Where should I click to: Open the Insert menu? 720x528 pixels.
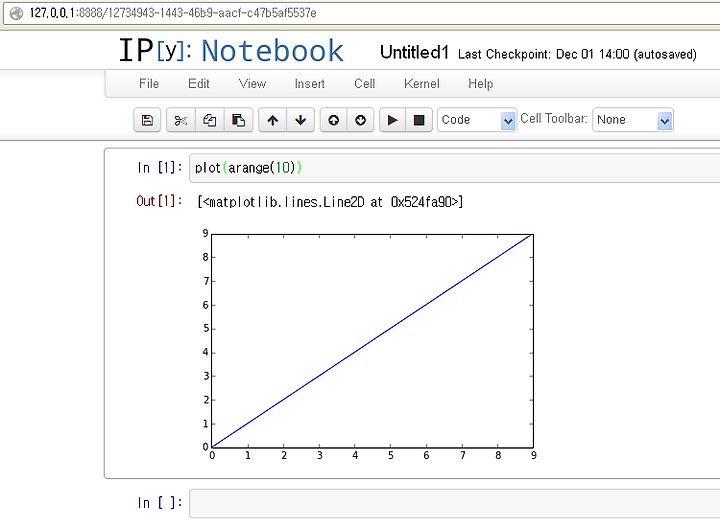pyautogui.click(x=309, y=84)
